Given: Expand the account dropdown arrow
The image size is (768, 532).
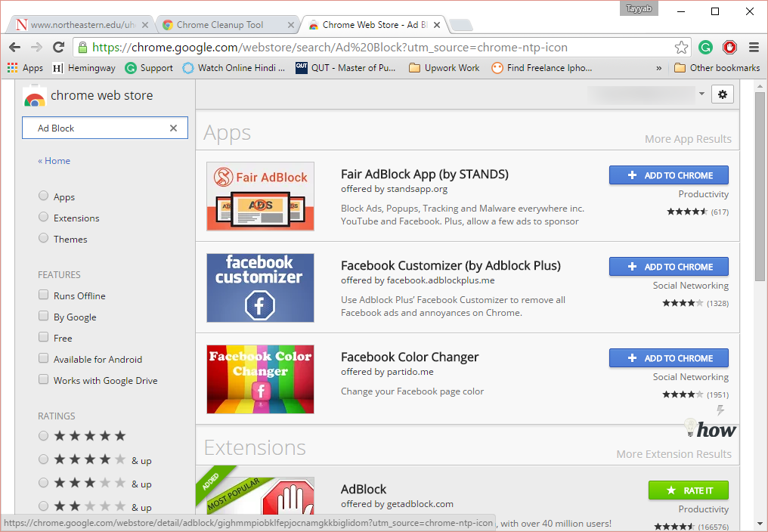Looking at the screenshot, I should pos(702,94).
